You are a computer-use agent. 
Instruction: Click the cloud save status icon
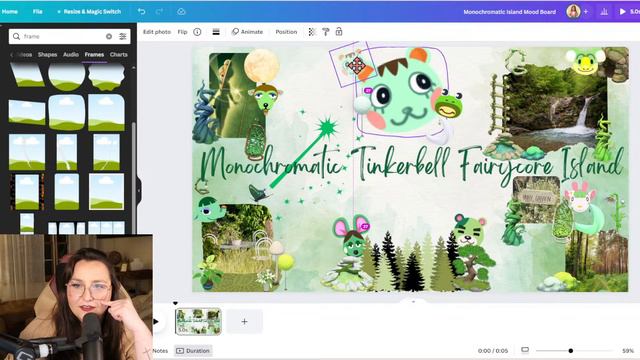pos(181,11)
